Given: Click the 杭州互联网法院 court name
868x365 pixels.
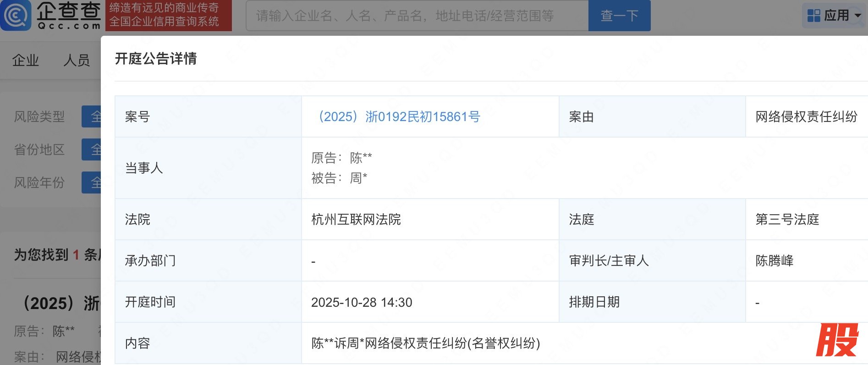Looking at the screenshot, I should coord(356,220).
